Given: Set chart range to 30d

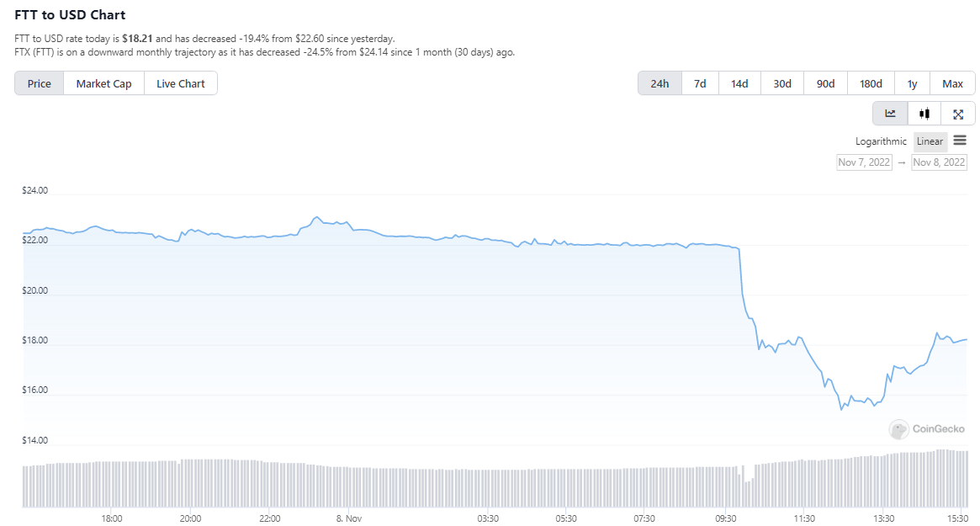Looking at the screenshot, I should [x=782, y=83].
